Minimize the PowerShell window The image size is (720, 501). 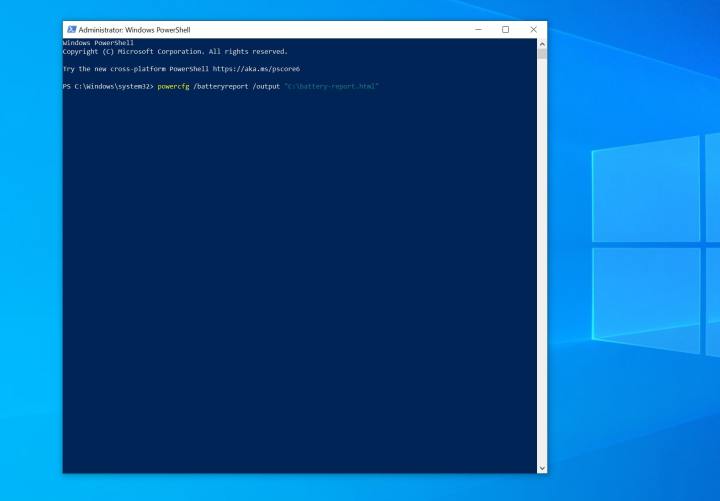pos(478,30)
